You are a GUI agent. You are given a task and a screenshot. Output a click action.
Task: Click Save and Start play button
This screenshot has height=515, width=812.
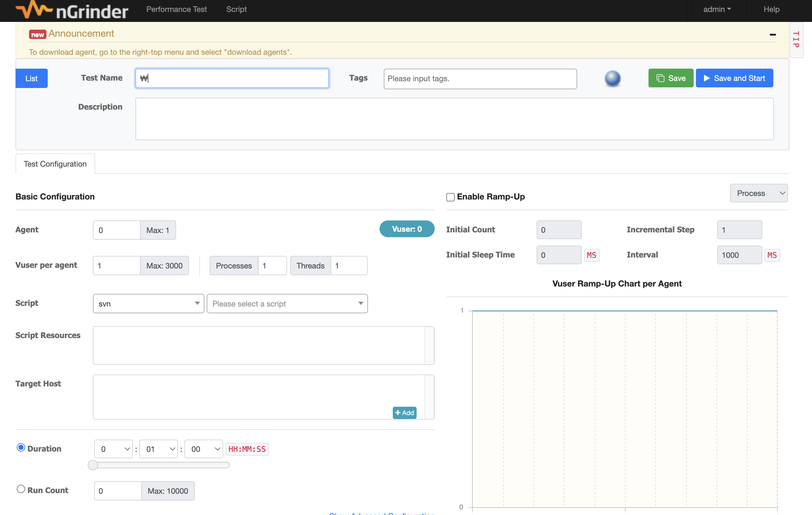734,78
